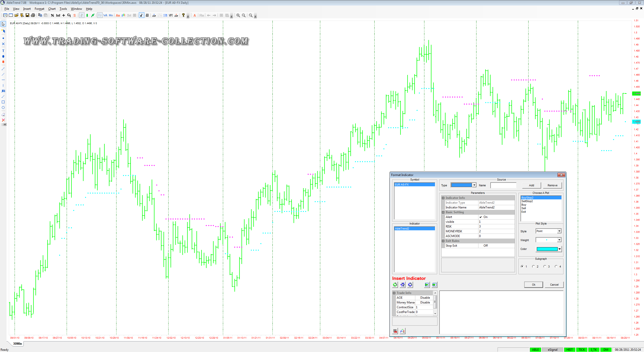Open the Source Type dropdown
The width and height of the screenshot is (644, 352).
tap(474, 185)
